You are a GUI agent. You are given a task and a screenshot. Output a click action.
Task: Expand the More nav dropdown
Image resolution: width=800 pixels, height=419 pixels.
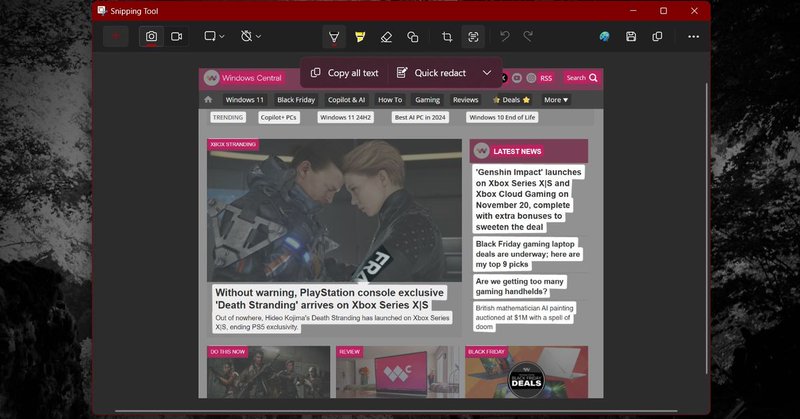(x=556, y=100)
